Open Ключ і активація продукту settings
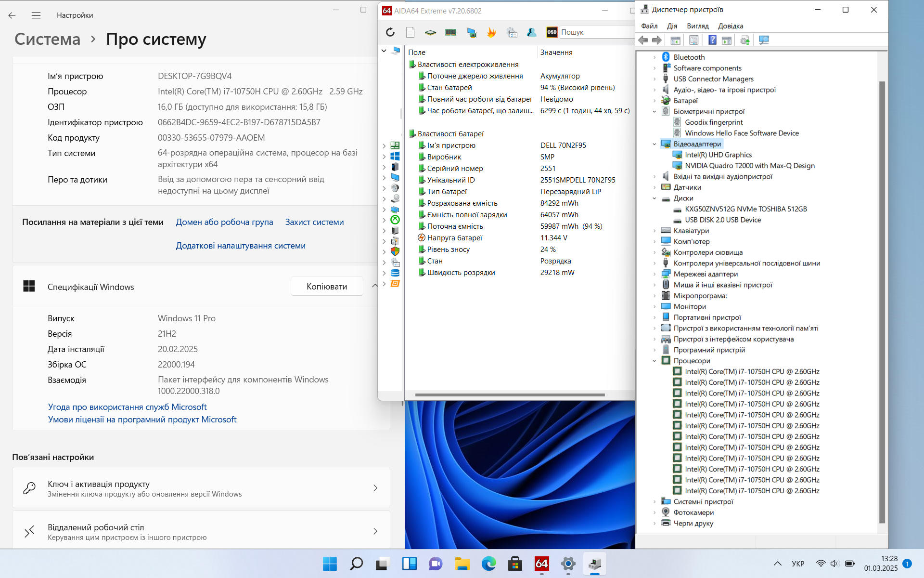 pos(201,488)
